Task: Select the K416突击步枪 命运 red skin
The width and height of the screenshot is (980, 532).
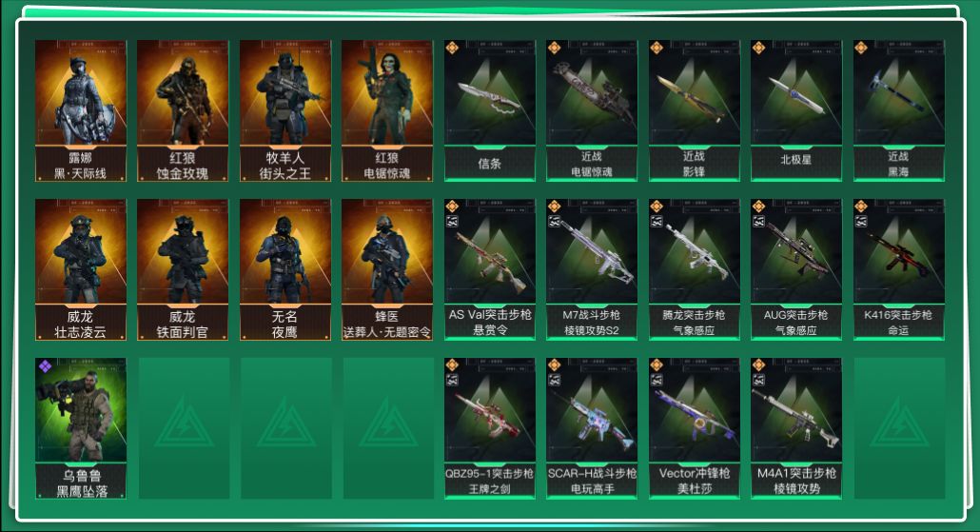Action: click(899, 269)
